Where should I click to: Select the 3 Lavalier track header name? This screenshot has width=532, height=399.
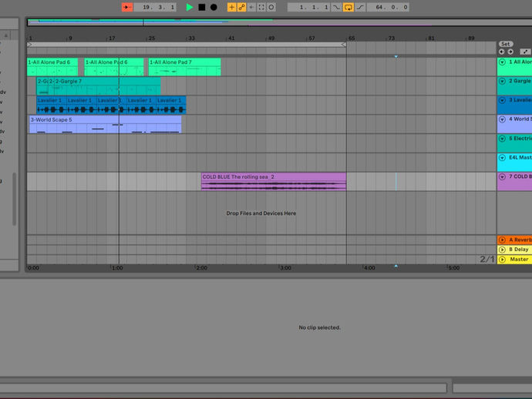coord(520,100)
